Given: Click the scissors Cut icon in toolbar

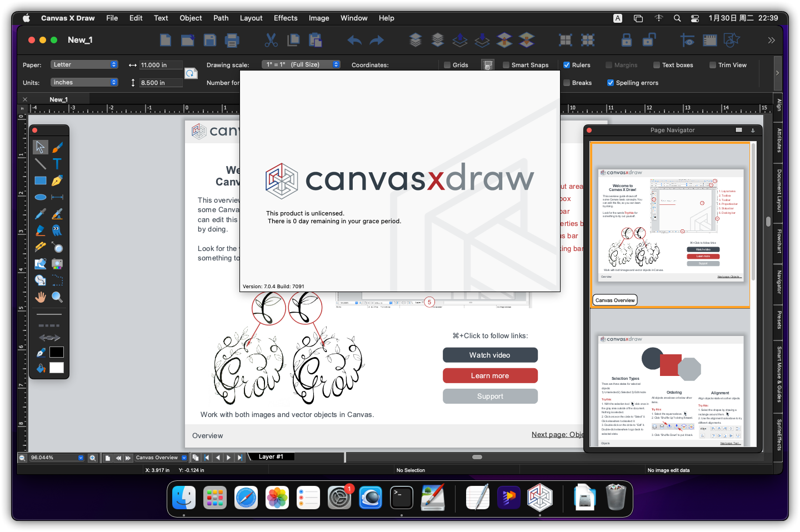Looking at the screenshot, I should (x=271, y=40).
